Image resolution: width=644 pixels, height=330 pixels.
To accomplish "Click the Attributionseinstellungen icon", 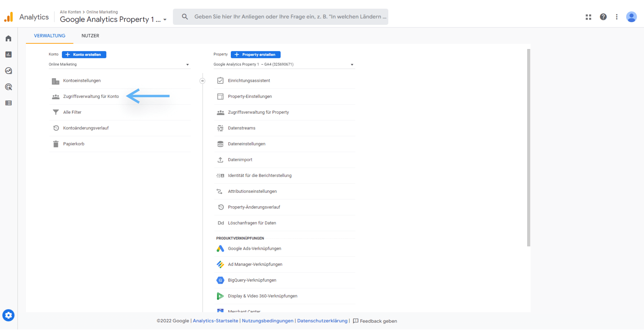I will click(x=220, y=191).
